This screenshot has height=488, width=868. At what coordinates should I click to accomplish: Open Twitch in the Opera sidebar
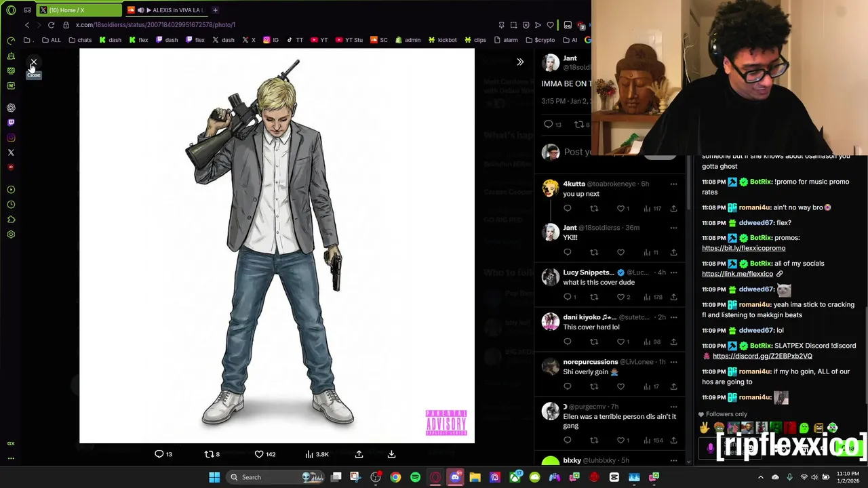(11, 123)
